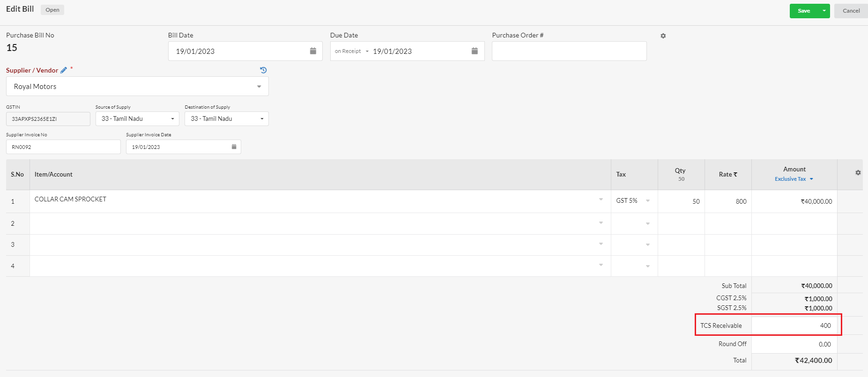The width and height of the screenshot is (868, 377).
Task: Focus the Purchase Order # input field
Action: pos(569,51)
